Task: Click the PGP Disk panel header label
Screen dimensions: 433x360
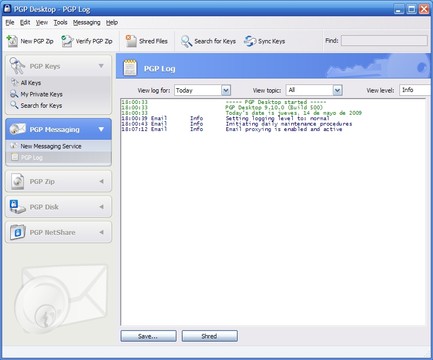Action: click(44, 207)
